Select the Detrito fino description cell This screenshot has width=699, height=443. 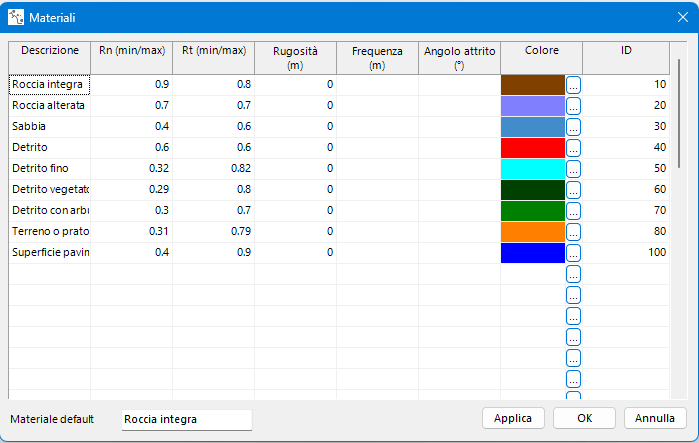click(x=49, y=168)
